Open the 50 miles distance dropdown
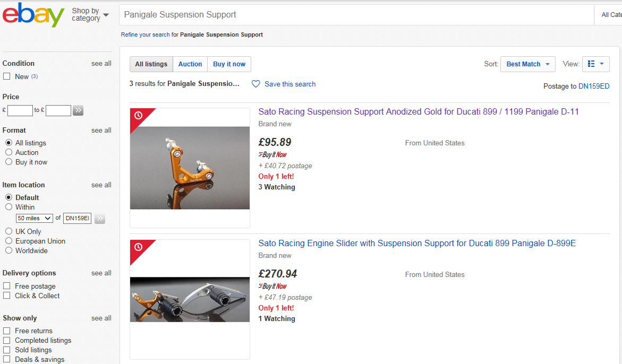The height and width of the screenshot is (364, 622). pos(34,218)
